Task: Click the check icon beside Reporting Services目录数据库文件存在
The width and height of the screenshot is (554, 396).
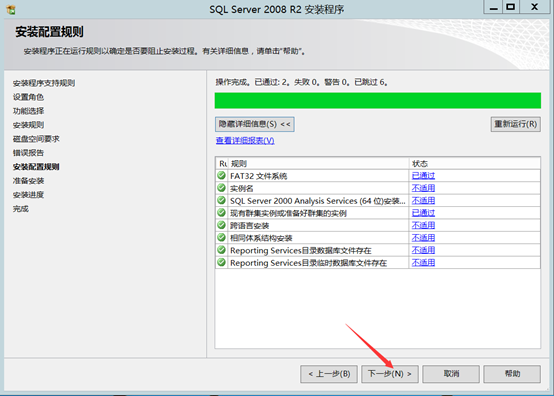Action: click(222, 250)
